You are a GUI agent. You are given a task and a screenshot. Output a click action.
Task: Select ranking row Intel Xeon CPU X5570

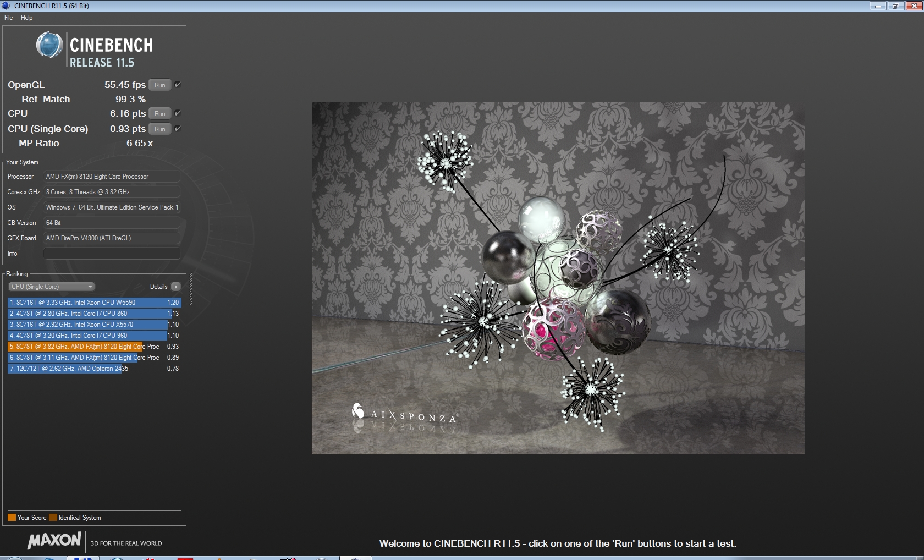[x=94, y=325]
